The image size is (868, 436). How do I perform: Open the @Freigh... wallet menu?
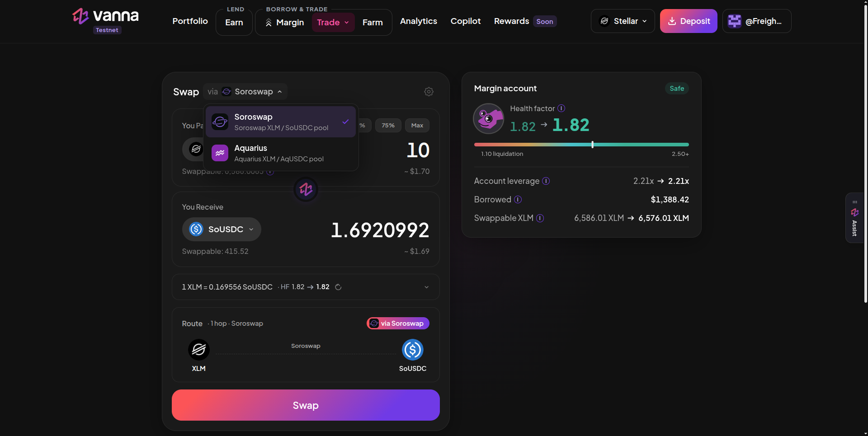tap(757, 21)
